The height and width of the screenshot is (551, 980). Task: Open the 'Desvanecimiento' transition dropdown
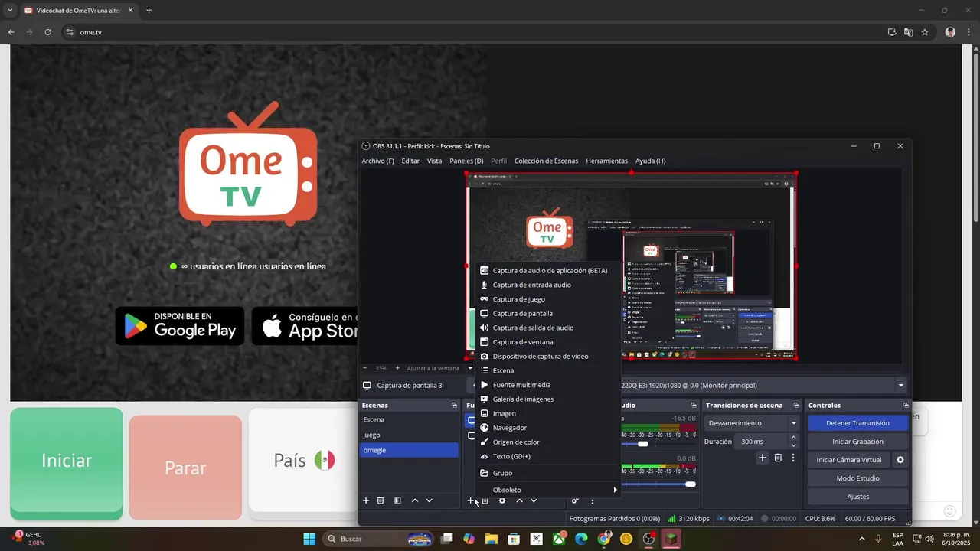pyautogui.click(x=752, y=423)
